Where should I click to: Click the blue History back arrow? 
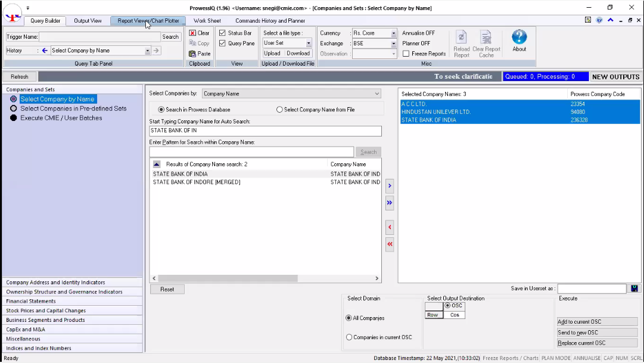point(45,51)
